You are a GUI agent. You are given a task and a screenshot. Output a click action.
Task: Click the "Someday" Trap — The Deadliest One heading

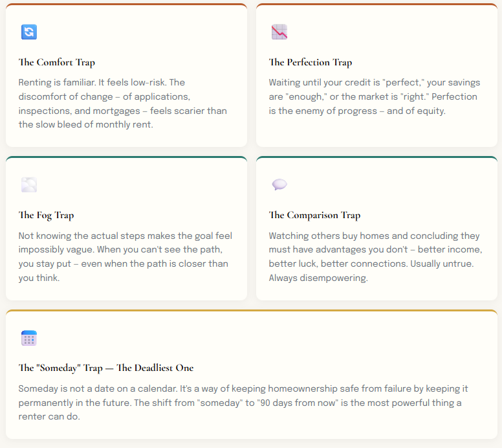coord(106,368)
